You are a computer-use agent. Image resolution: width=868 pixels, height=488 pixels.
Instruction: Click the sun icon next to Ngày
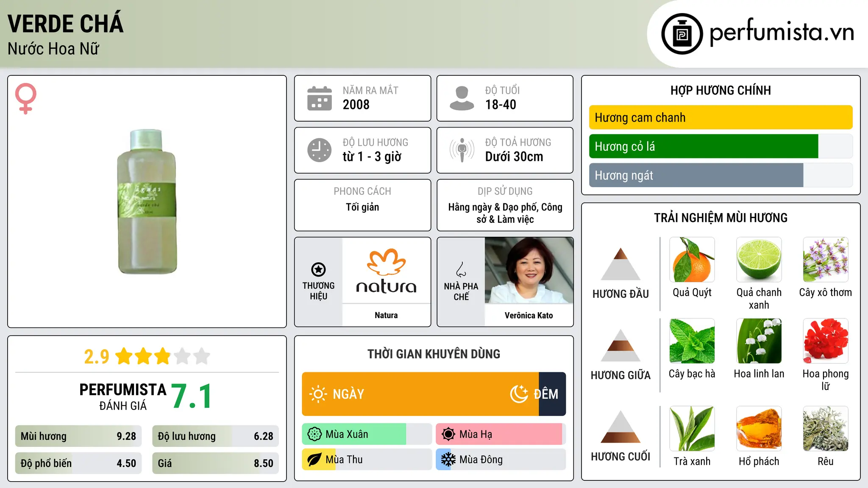318,394
